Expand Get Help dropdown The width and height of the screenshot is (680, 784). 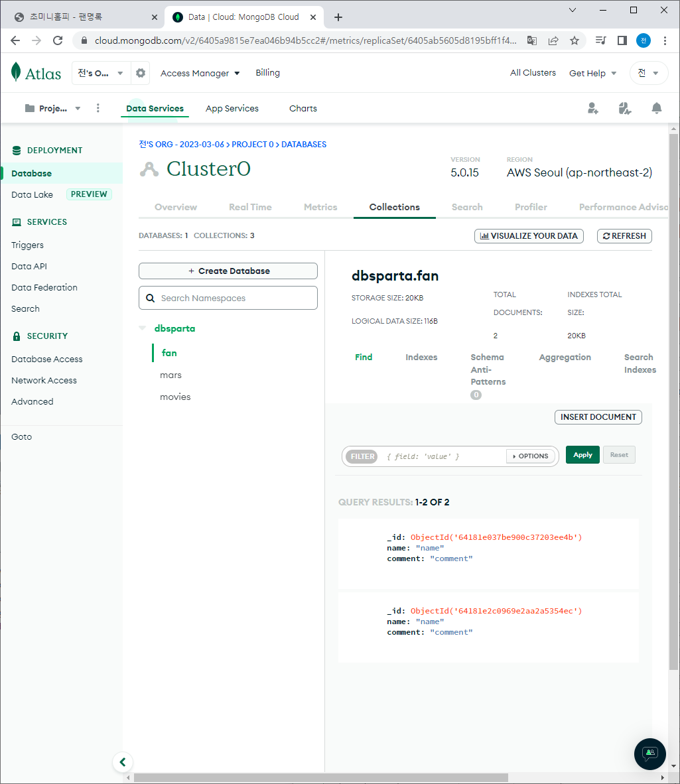click(x=592, y=73)
